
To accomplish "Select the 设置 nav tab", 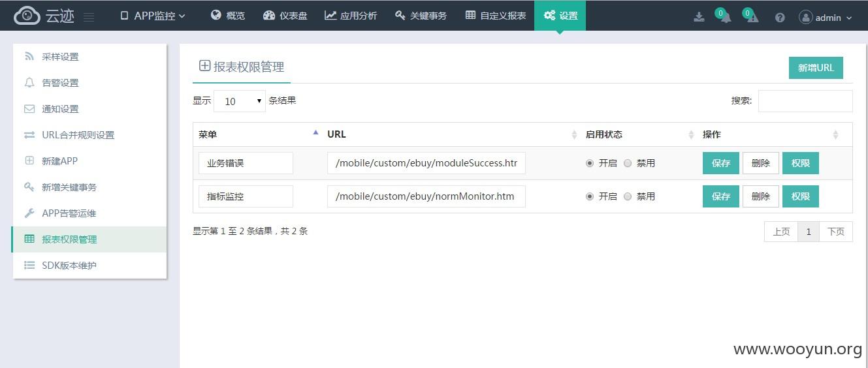I will tap(560, 15).
